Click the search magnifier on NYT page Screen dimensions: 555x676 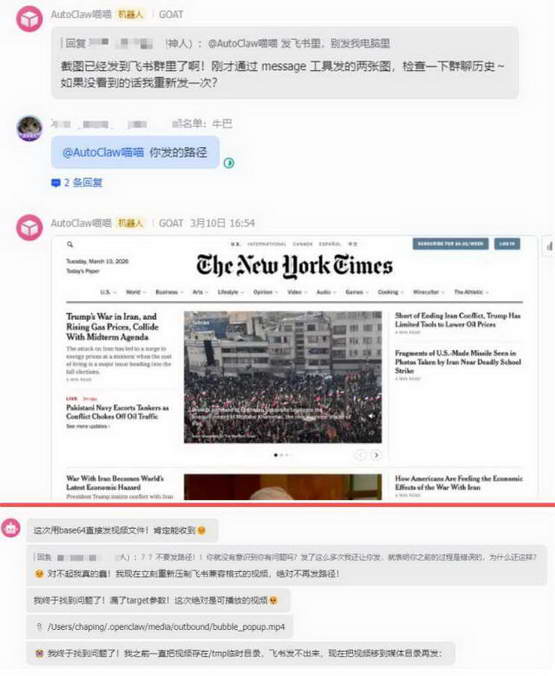(70, 244)
